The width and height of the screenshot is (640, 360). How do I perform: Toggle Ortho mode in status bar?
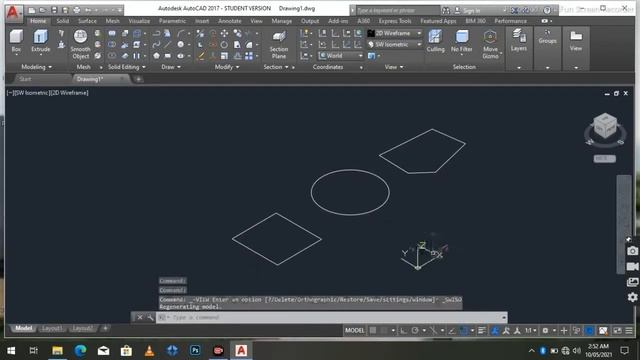[x=403, y=331]
